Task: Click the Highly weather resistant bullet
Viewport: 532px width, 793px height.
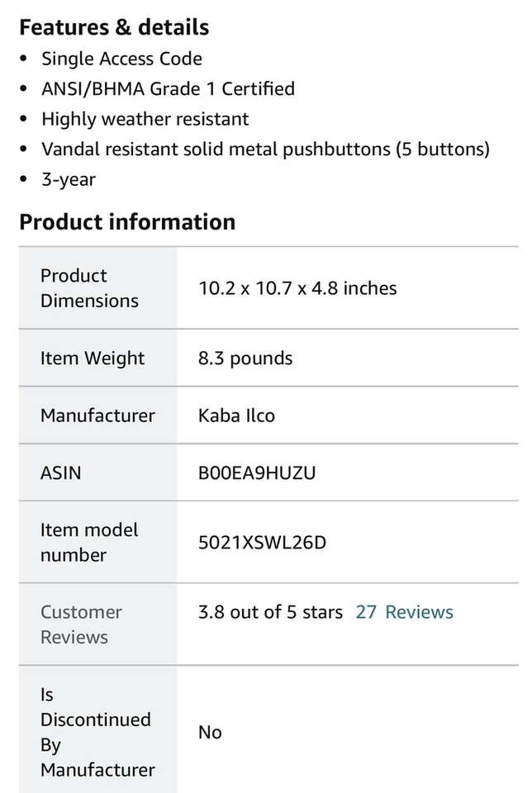Action: [145, 119]
